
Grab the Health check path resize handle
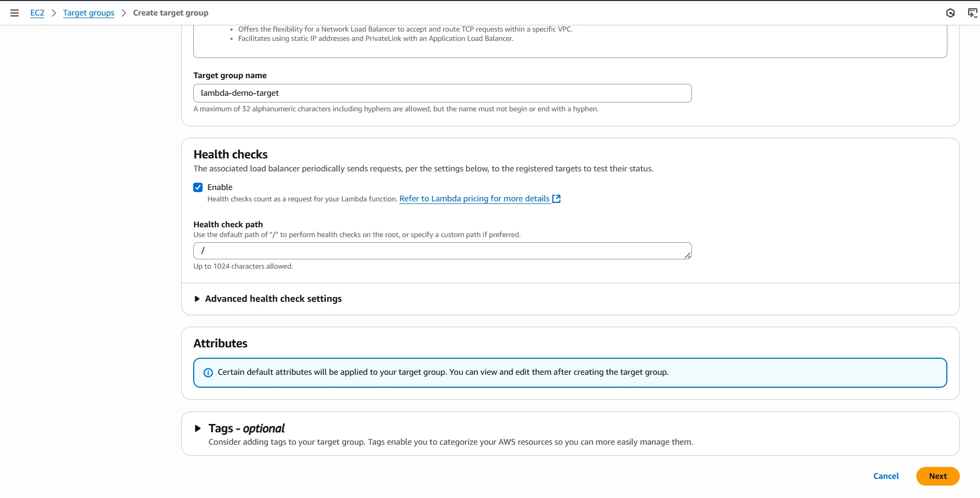[x=688, y=255]
